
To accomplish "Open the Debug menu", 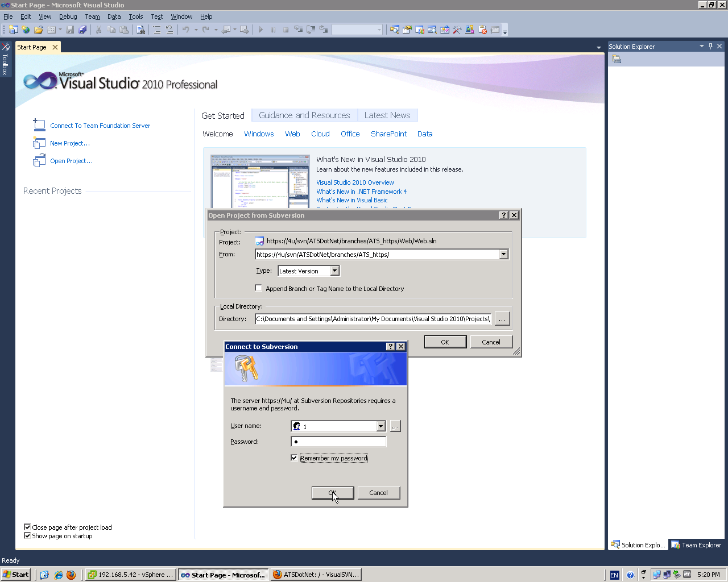I will [x=68, y=16].
